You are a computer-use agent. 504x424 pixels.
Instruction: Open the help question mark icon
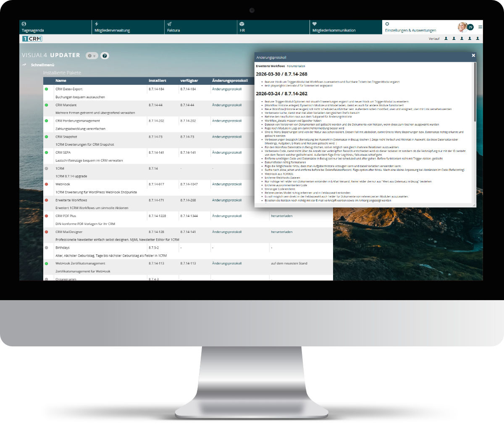pos(105,55)
